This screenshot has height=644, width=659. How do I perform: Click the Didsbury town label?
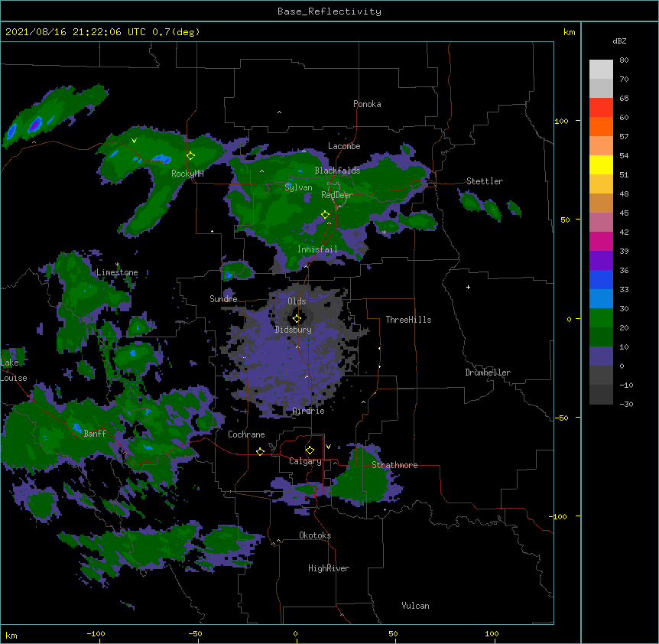coord(294,330)
